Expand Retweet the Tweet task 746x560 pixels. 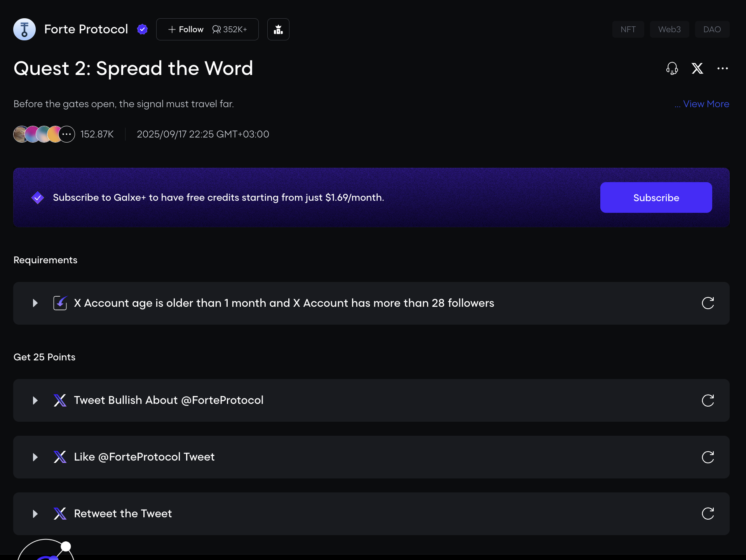[x=35, y=514]
